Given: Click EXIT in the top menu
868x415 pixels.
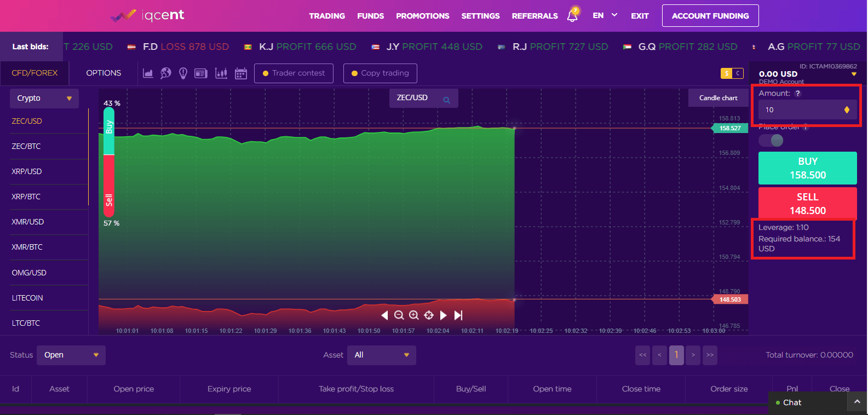Looking at the screenshot, I should tap(640, 16).
